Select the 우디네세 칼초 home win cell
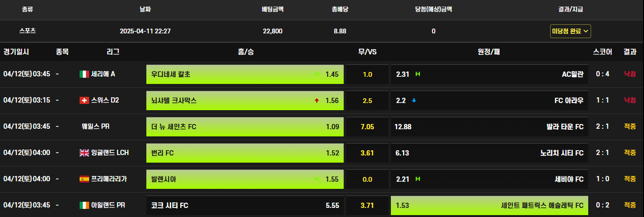Image resolution: width=644 pixels, height=217 pixels. coord(245,74)
